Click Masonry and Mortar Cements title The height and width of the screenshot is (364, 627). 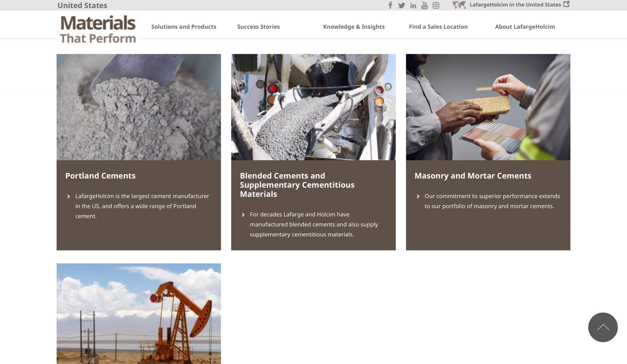click(x=473, y=176)
